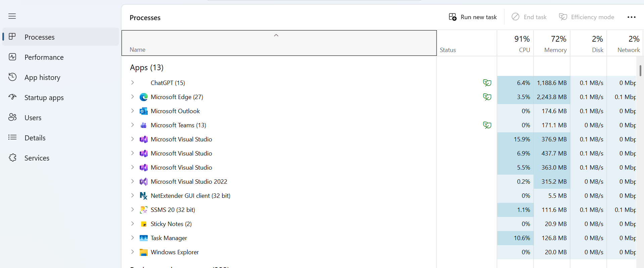Click the Run new task icon
Image resolution: width=644 pixels, height=268 pixels.
[453, 17]
